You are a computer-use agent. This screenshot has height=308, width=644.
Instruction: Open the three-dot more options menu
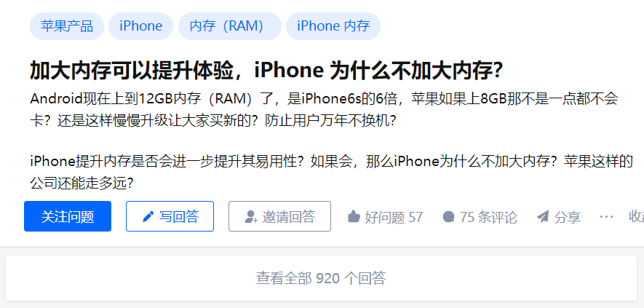606,216
